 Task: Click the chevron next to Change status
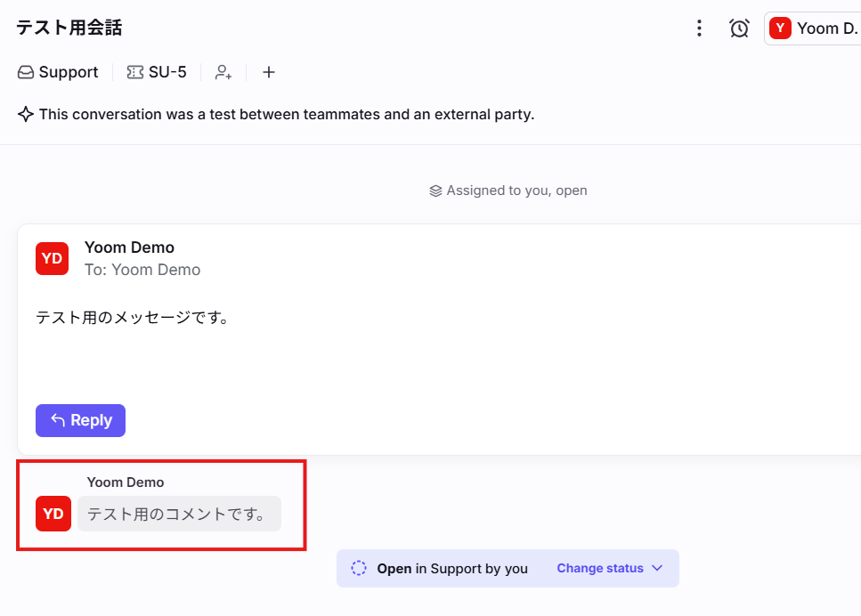coord(657,568)
